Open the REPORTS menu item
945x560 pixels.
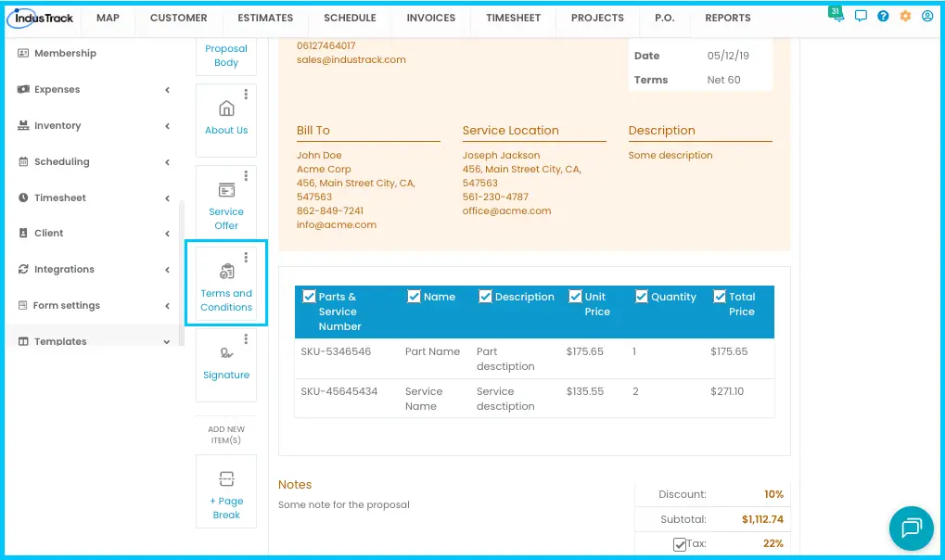(728, 19)
